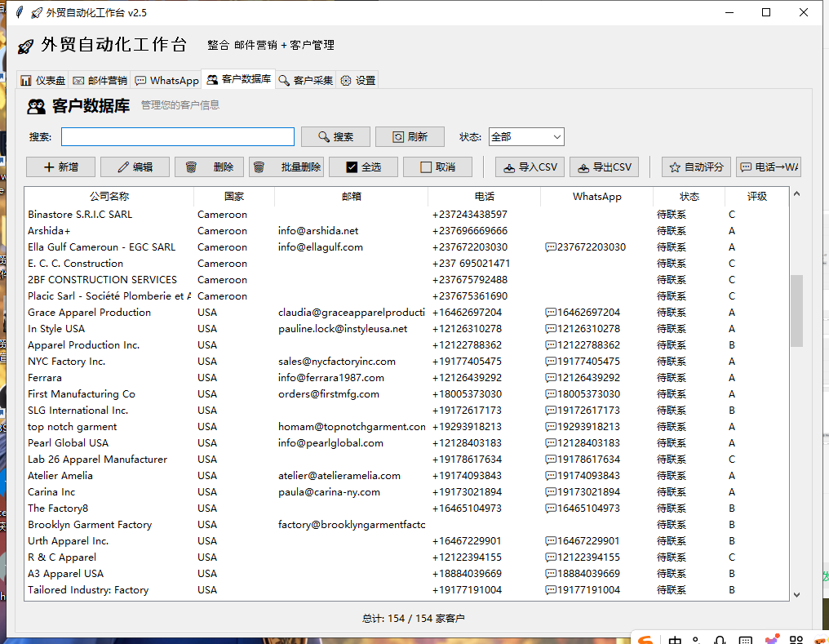Sort by the 公司名称 column header
The image size is (829, 644).
click(109, 196)
